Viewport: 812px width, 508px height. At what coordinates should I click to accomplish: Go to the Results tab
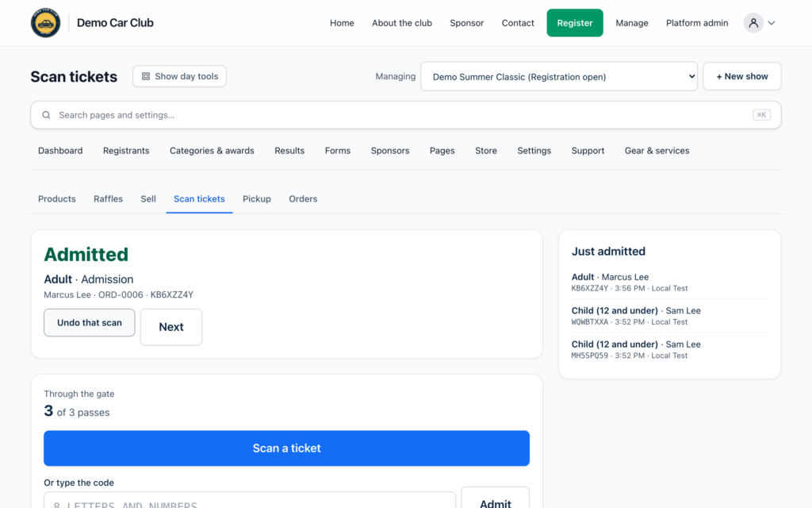[x=289, y=151]
